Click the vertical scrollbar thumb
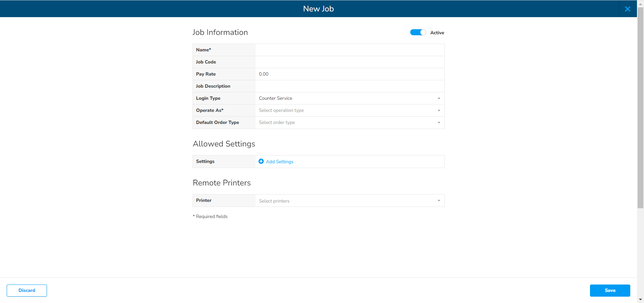This screenshot has width=644, height=303. pyautogui.click(x=640, y=107)
